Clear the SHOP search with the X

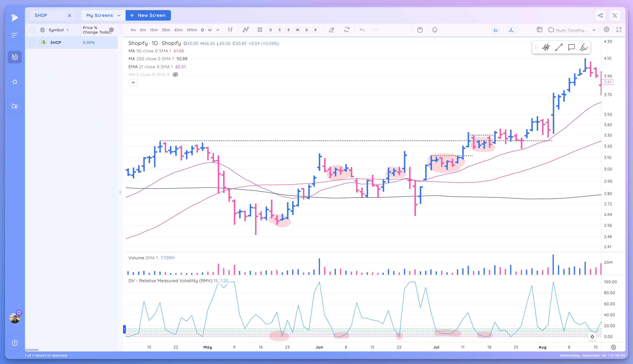(69, 15)
